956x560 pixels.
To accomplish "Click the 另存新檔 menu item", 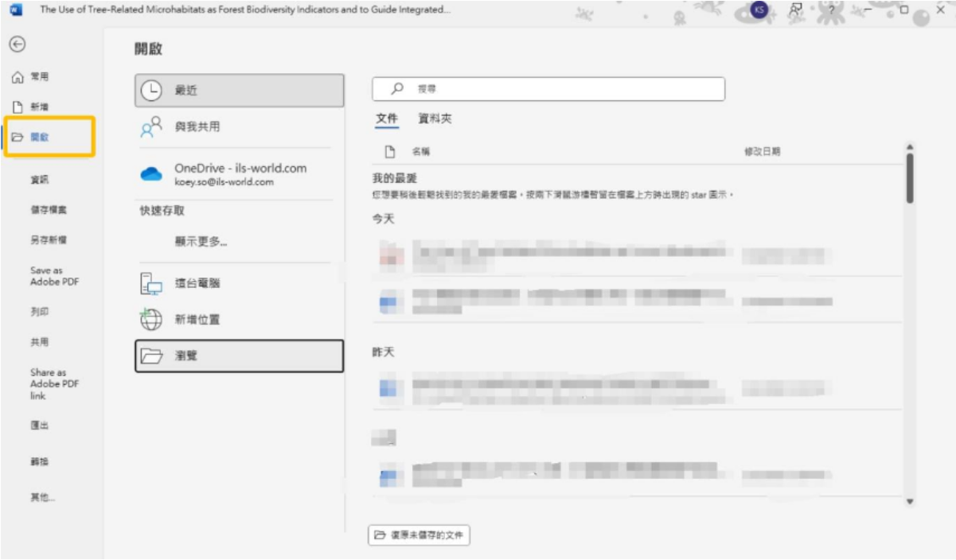I will pyautogui.click(x=49, y=239).
